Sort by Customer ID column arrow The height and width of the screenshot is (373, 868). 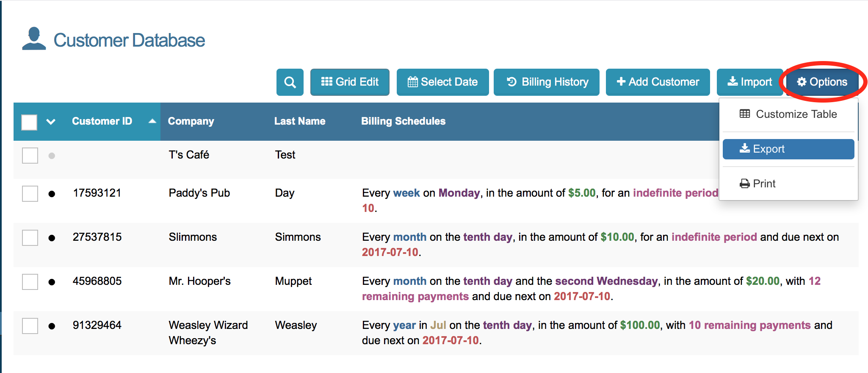pos(152,121)
